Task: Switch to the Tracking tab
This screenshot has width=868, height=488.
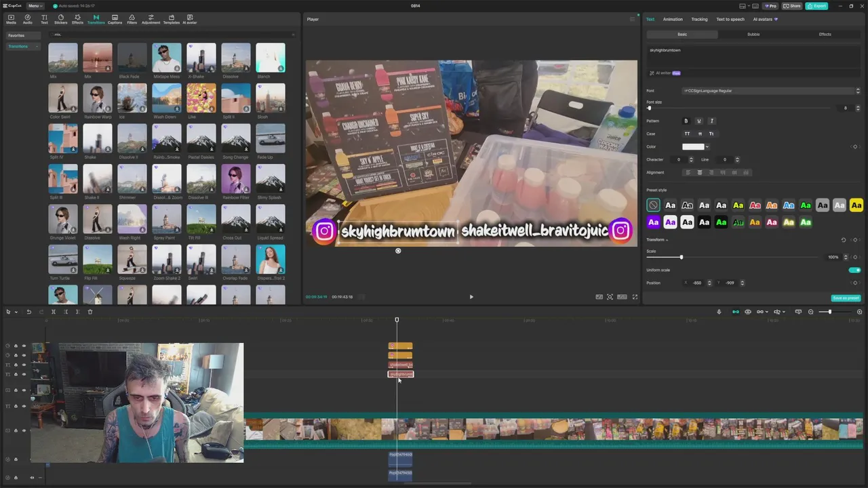Action: [x=699, y=19]
